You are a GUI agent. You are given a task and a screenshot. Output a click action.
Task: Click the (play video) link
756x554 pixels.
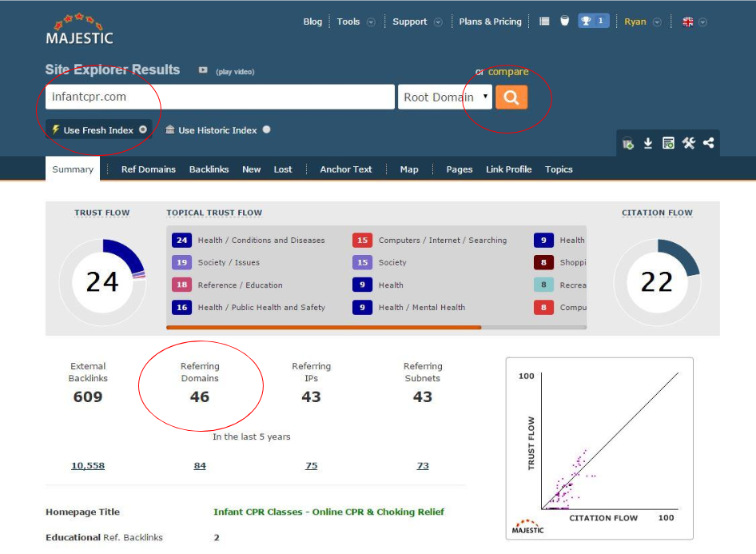click(x=235, y=71)
